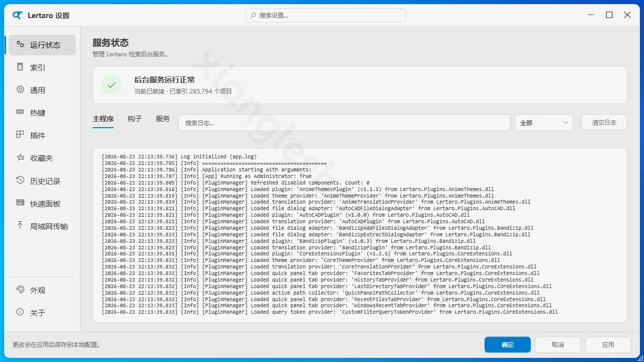Select the 热键 page
The image size is (644, 362).
(x=42, y=113)
